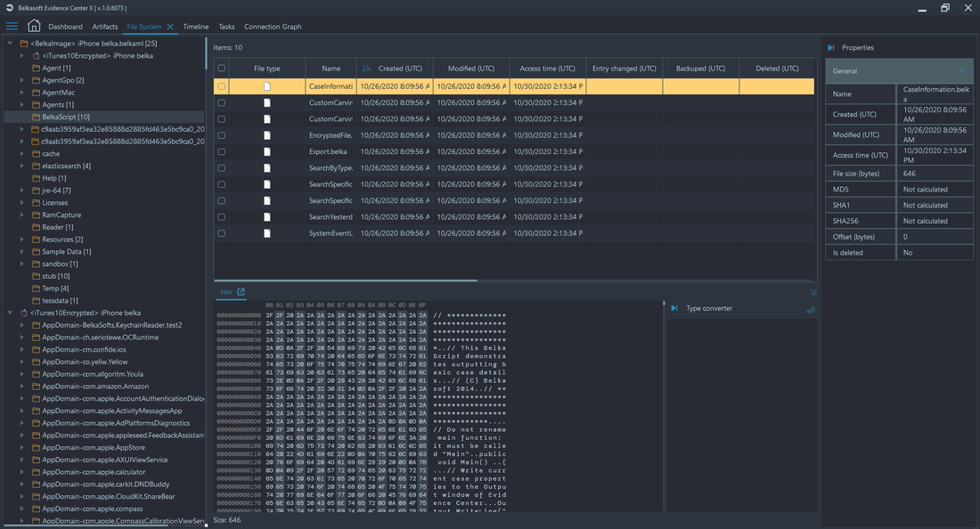The image size is (980, 529).
Task: Collapse the lower iTunes10Encrypted node
Action: [x=10, y=313]
